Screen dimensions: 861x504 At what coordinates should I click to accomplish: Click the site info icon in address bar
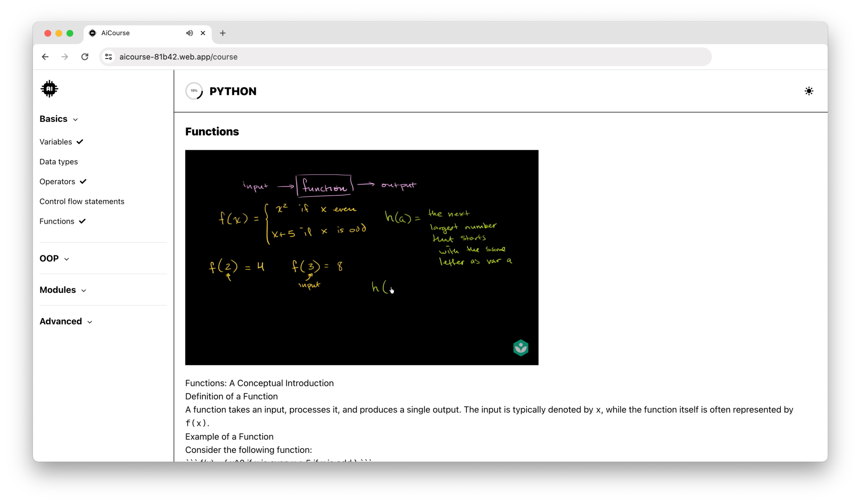(x=109, y=57)
